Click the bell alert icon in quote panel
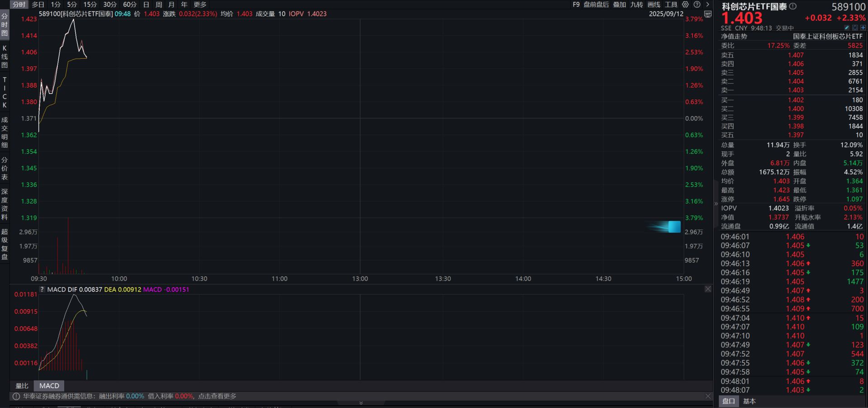868x408 pixels. click(x=855, y=28)
